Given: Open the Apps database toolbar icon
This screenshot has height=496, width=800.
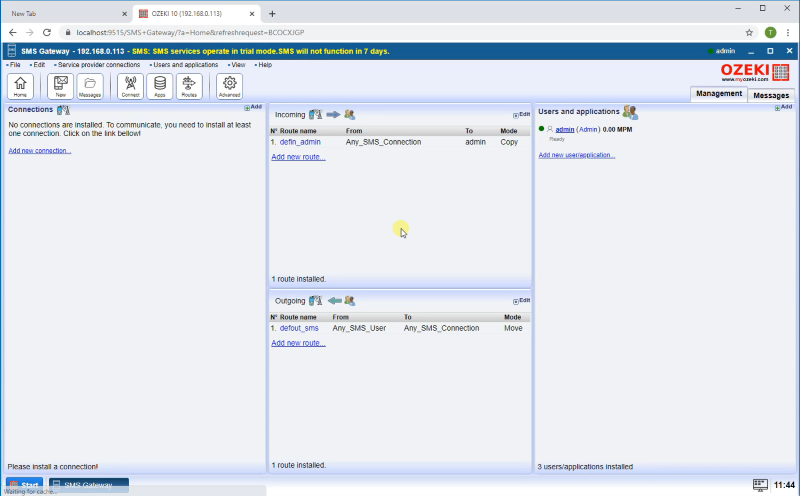Looking at the screenshot, I should 160,86.
